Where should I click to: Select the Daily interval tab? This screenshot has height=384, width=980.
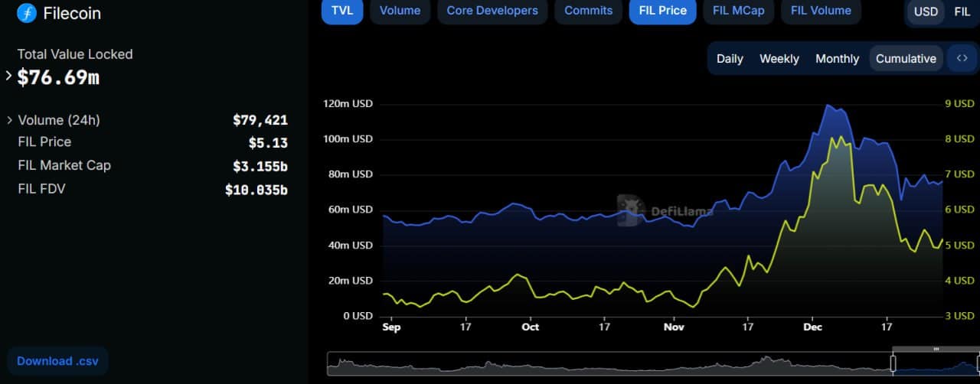coord(730,58)
